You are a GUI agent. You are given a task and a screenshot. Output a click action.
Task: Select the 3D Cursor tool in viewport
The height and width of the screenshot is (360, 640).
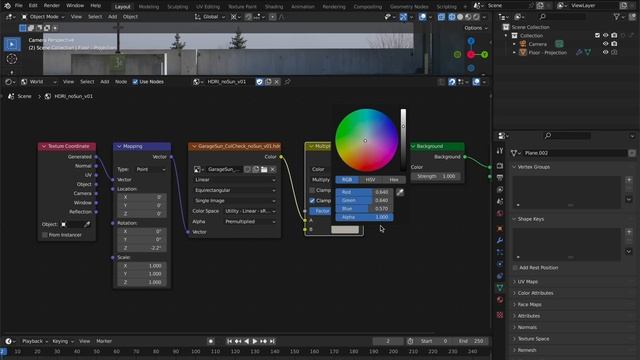click(12, 59)
